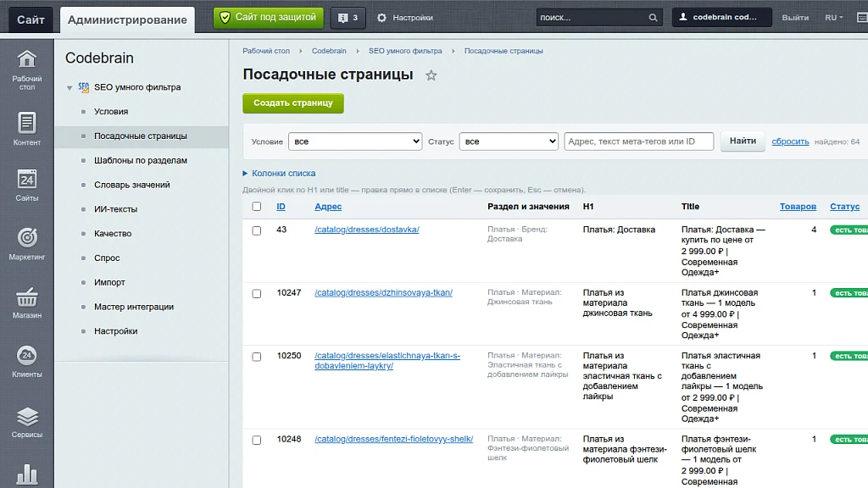868x488 pixels.
Task: Click the Создать страницу button
Action: click(292, 103)
